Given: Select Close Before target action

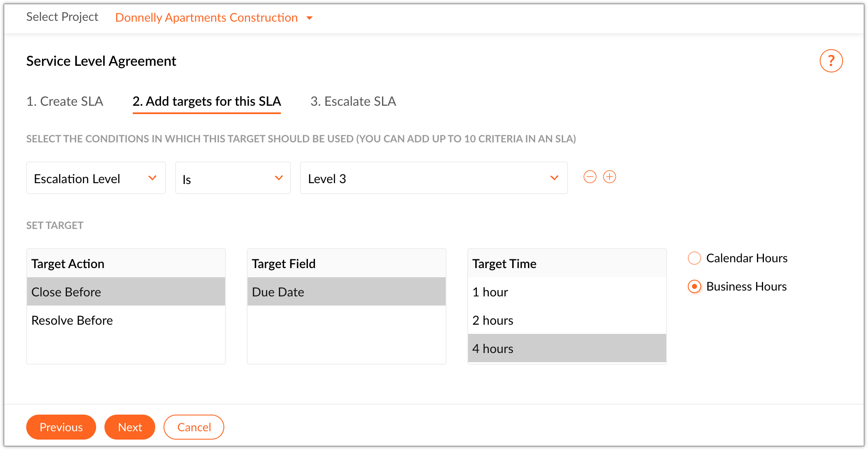Looking at the screenshot, I should coord(126,292).
